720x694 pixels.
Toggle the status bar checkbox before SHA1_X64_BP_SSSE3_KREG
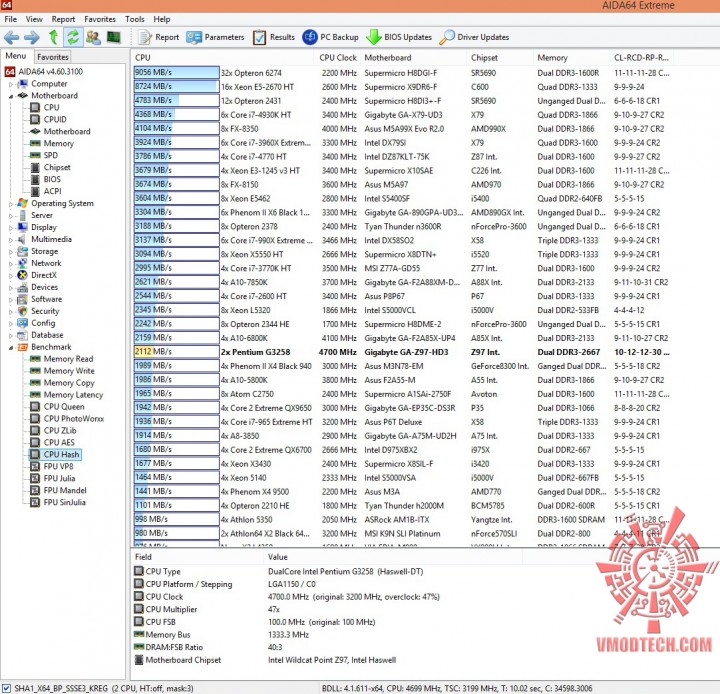point(6,688)
